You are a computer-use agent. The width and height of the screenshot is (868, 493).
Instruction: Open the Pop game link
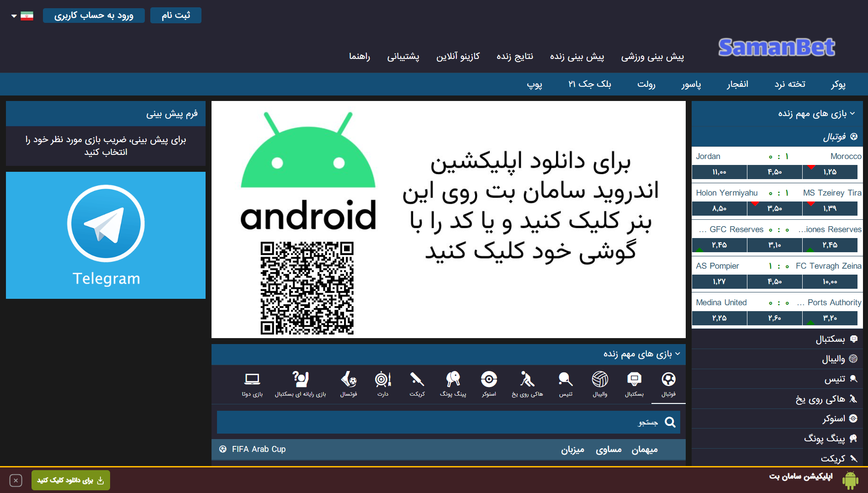pyautogui.click(x=535, y=85)
